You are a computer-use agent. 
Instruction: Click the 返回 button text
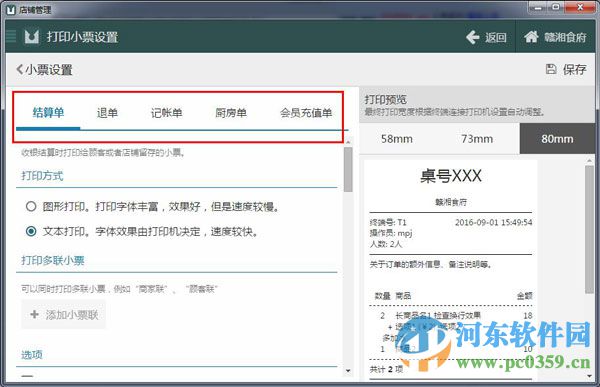496,37
